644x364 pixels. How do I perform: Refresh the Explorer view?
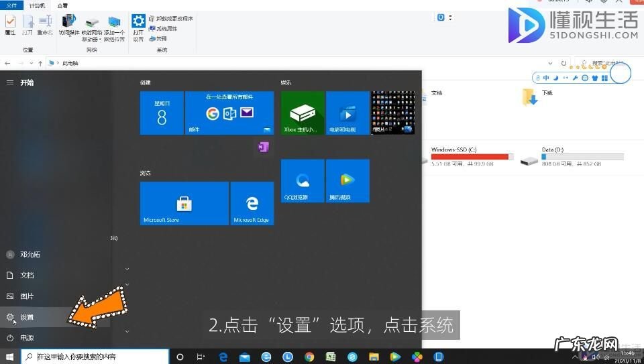click(x=564, y=63)
